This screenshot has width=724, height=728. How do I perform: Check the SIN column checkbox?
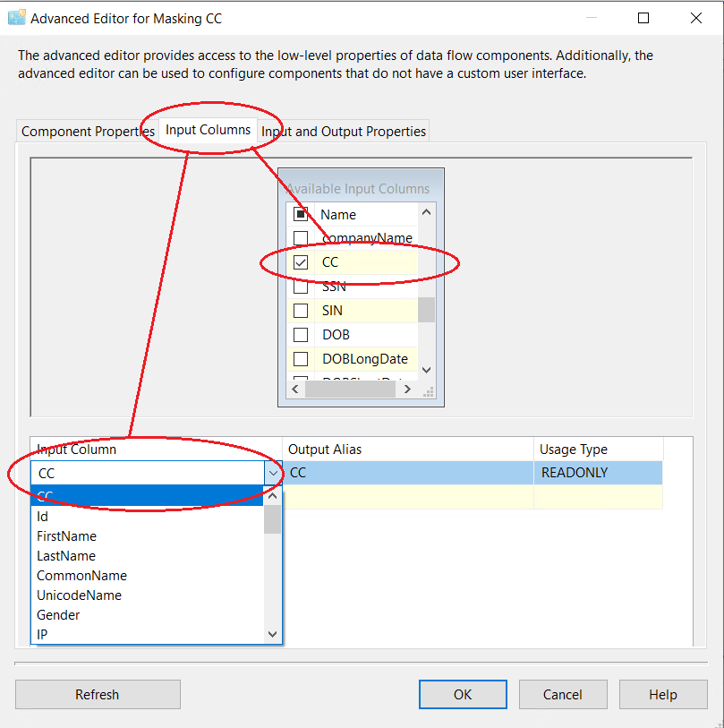(302, 311)
